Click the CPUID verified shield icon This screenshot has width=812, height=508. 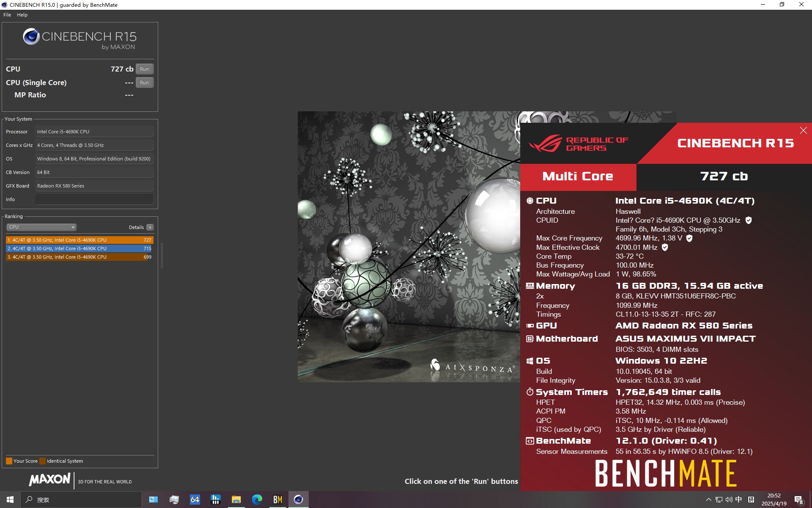tap(748, 220)
